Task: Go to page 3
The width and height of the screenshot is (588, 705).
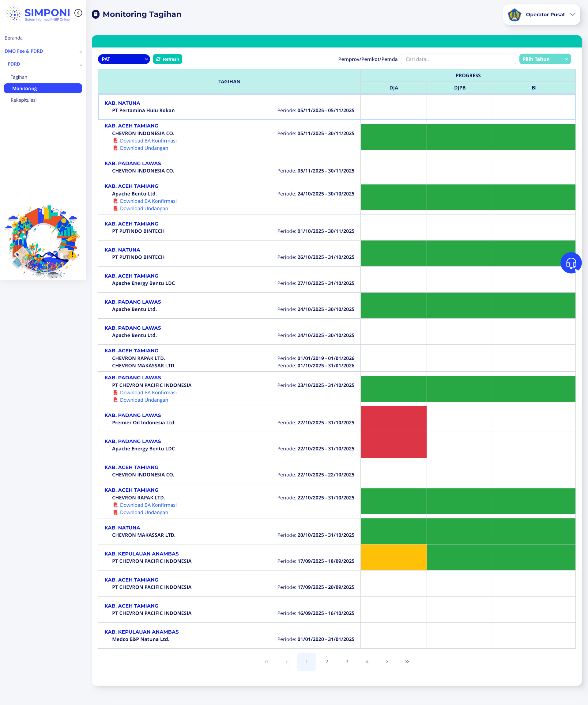Action: tap(347, 661)
